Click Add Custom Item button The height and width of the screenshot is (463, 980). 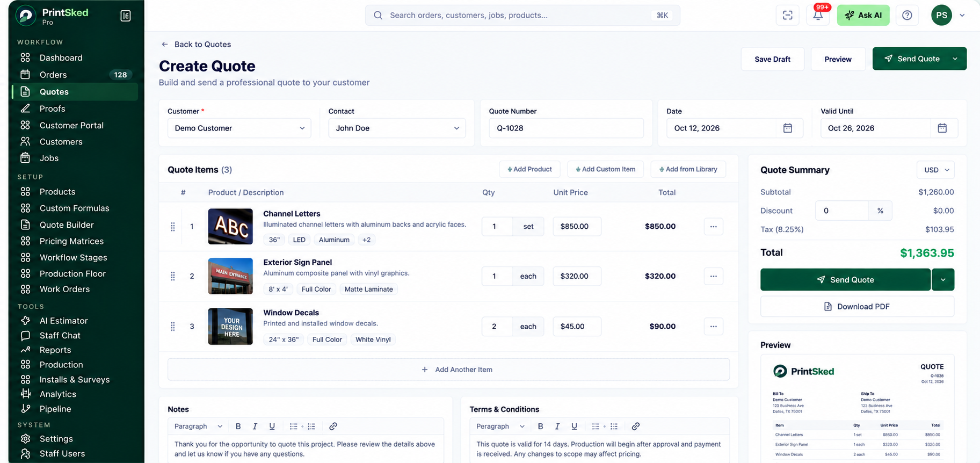[605, 170]
